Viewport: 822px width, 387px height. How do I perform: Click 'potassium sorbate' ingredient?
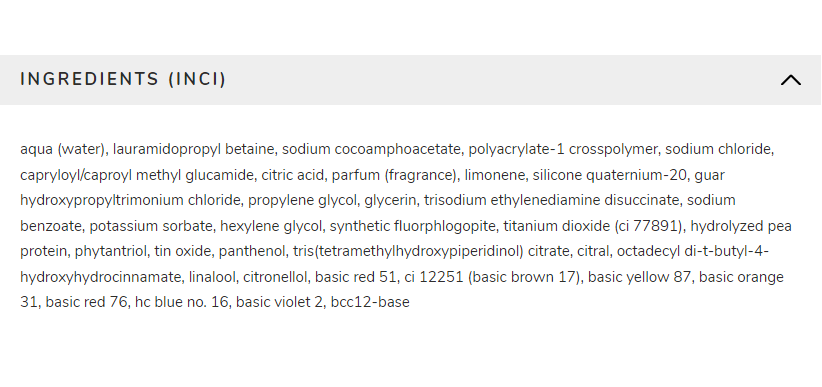coord(150,226)
